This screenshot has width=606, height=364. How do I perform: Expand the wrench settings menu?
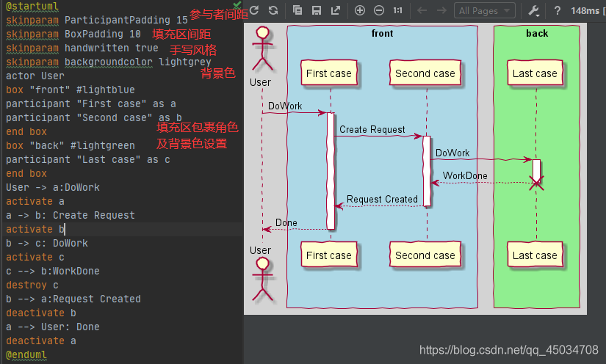coord(534,10)
